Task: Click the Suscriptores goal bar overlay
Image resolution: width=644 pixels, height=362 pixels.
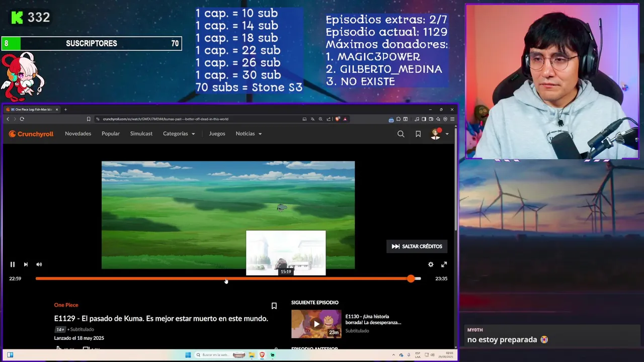Action: (92, 44)
